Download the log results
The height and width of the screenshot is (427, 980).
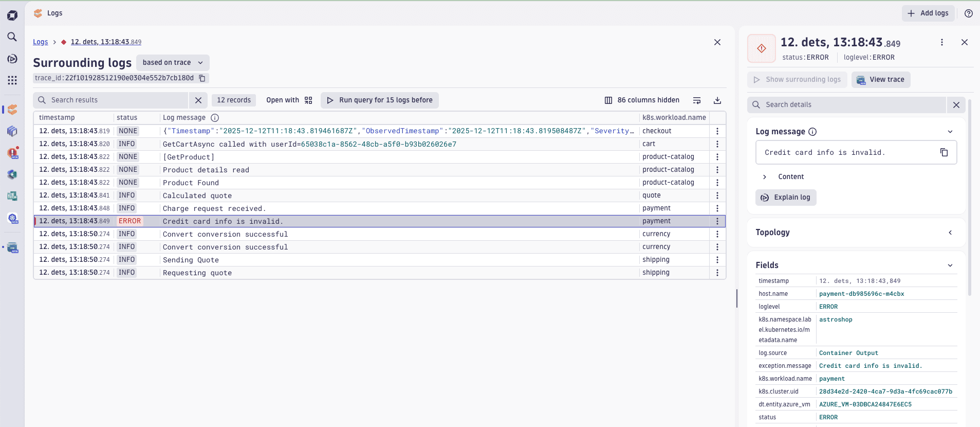717,100
